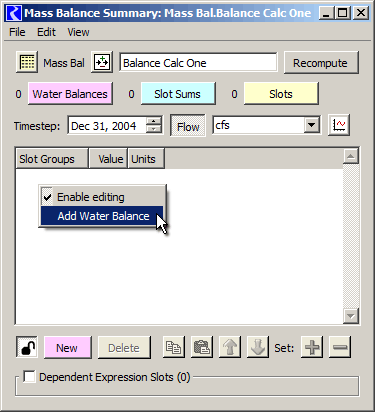
Task: Click the grid table icon beside Mass Bal
Action: pyautogui.click(x=27, y=62)
